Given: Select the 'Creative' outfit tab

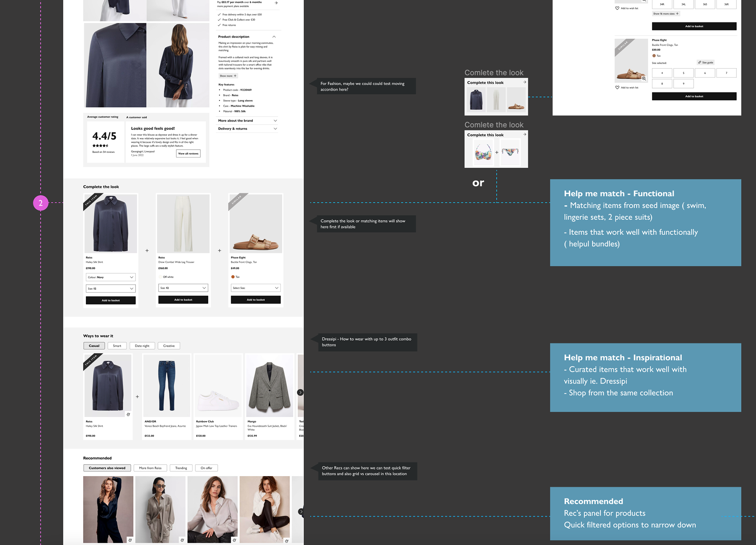Looking at the screenshot, I should pos(169,346).
